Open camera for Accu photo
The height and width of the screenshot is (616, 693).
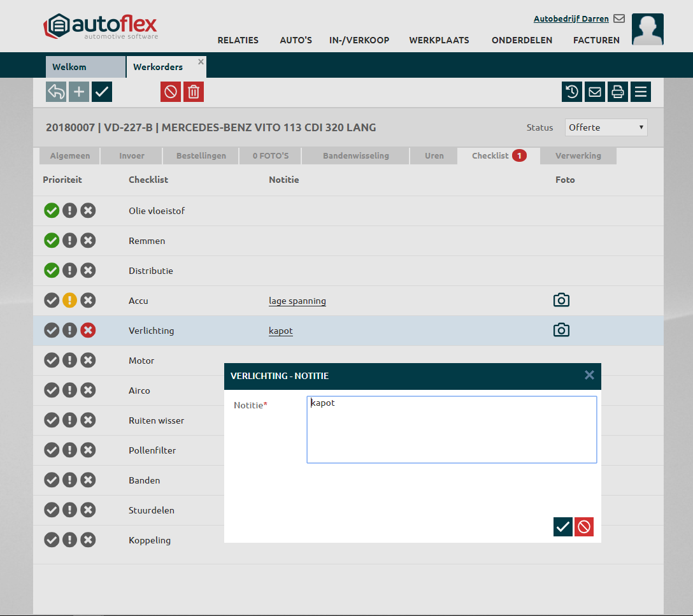tap(561, 300)
